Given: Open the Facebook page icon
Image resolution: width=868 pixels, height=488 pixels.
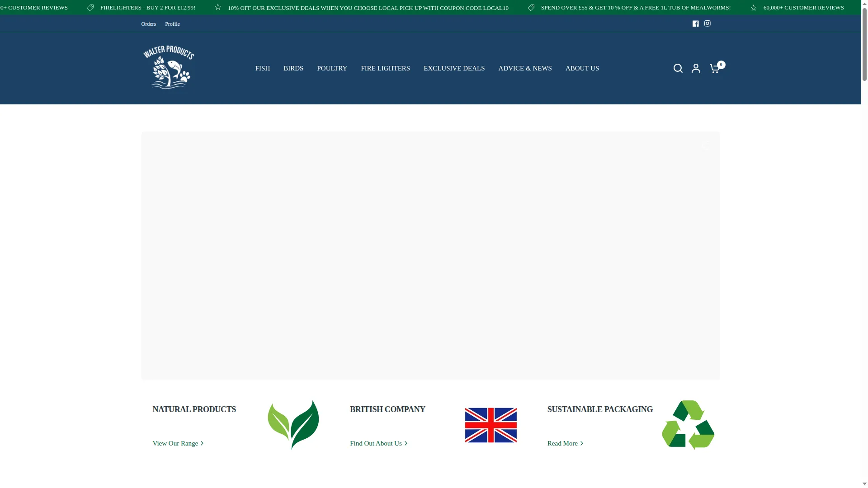Looking at the screenshot, I should click(x=695, y=23).
